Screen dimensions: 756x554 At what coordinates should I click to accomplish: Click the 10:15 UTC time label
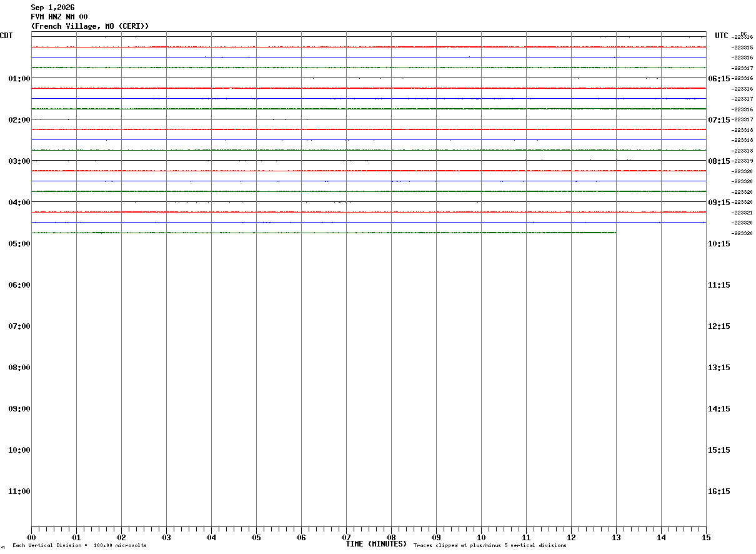[x=719, y=244]
